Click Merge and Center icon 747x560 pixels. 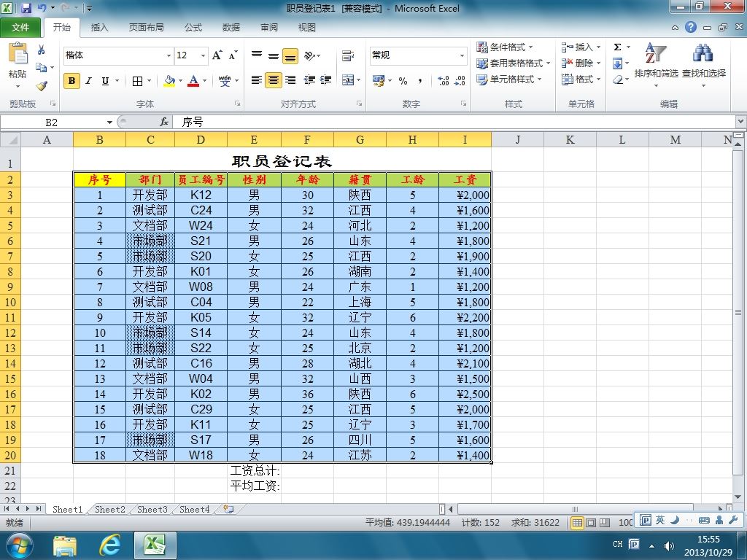348,80
